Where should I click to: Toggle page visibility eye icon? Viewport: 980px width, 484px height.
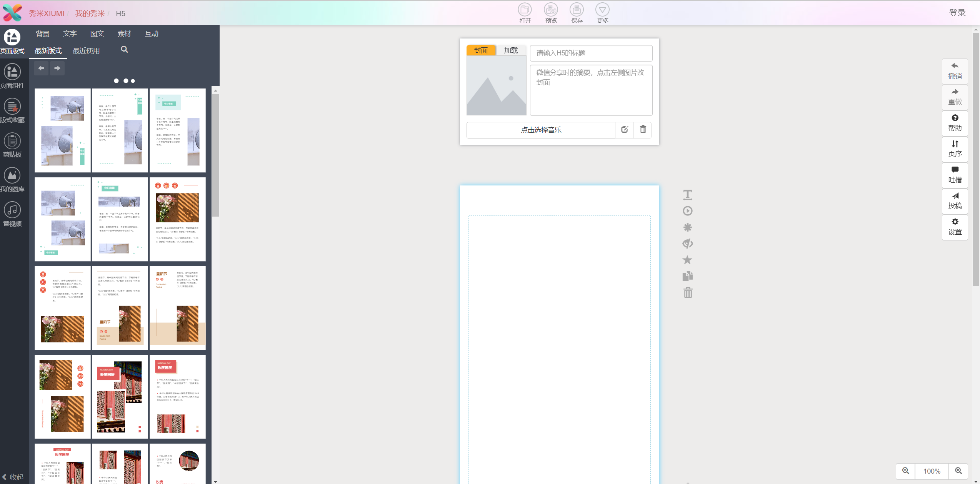click(687, 244)
